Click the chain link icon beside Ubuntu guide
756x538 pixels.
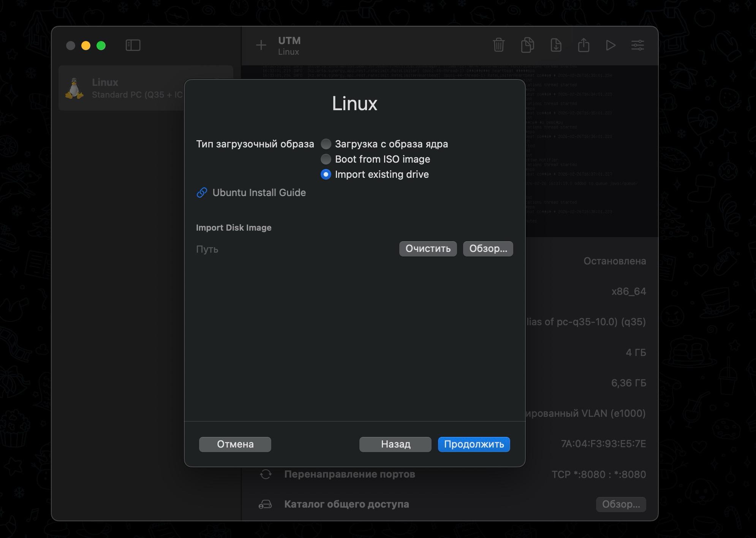202,193
